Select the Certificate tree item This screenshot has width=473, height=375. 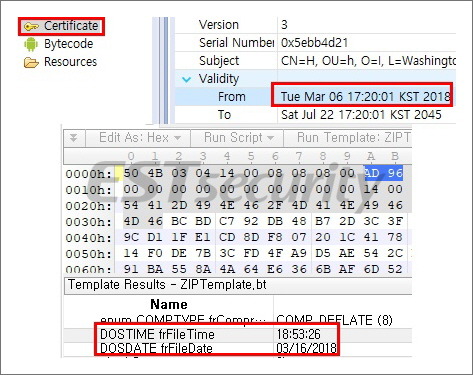(71, 26)
